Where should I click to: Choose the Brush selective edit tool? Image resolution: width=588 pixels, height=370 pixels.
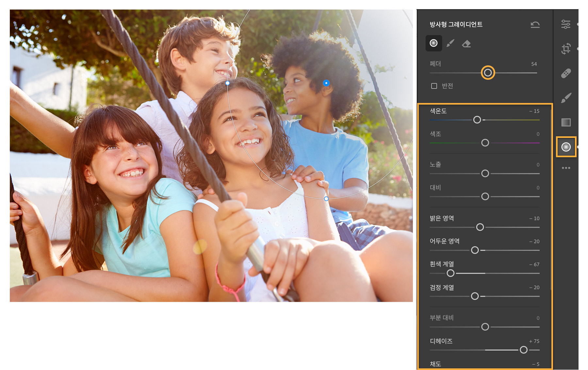point(566,98)
